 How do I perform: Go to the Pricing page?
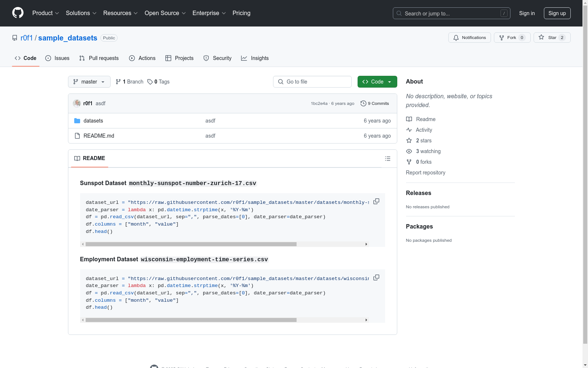pos(241,13)
